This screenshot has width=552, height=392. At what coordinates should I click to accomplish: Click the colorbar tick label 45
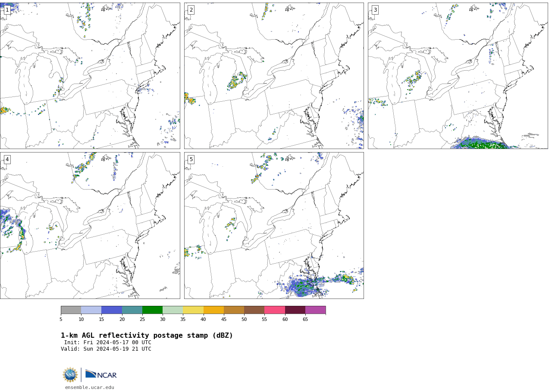click(x=224, y=320)
